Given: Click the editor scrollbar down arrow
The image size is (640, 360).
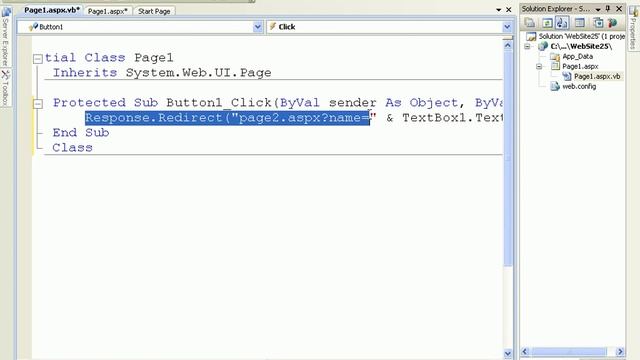Looking at the screenshot, I should coord(508,353).
